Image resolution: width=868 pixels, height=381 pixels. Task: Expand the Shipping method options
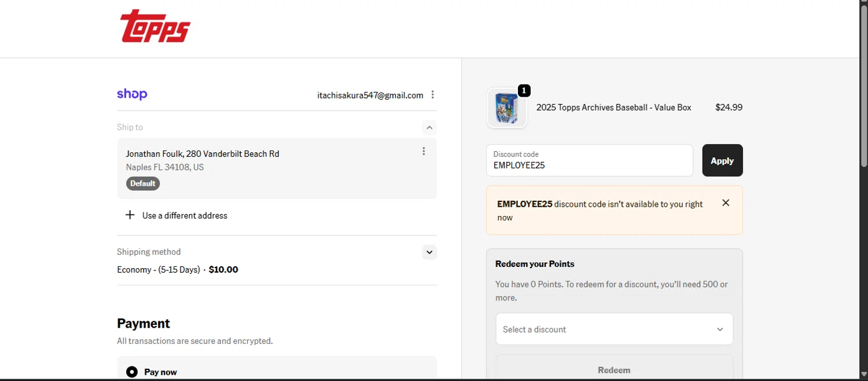click(x=429, y=252)
